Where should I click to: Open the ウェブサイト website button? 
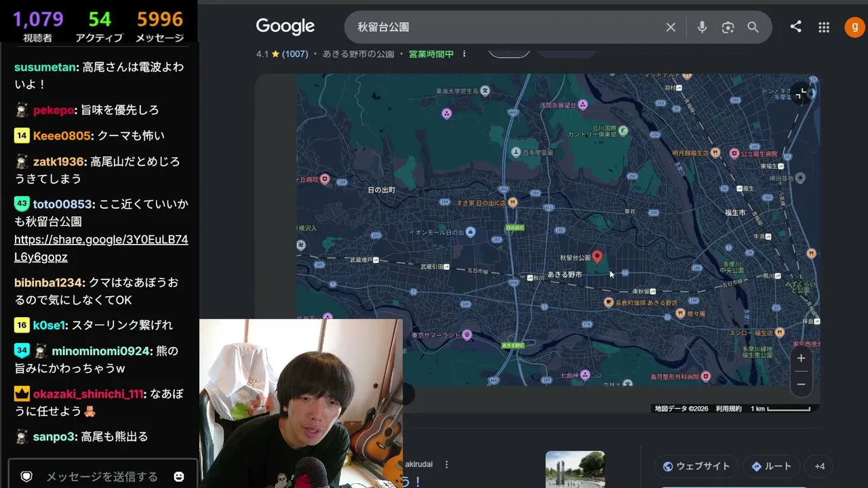click(696, 466)
